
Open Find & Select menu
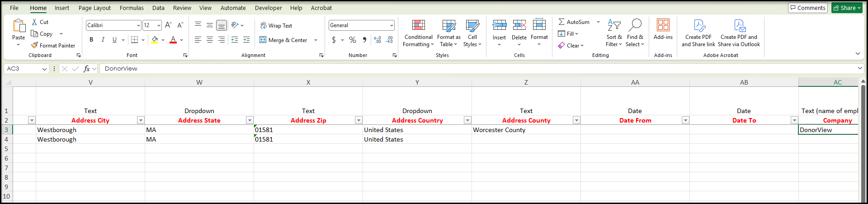coord(635,33)
